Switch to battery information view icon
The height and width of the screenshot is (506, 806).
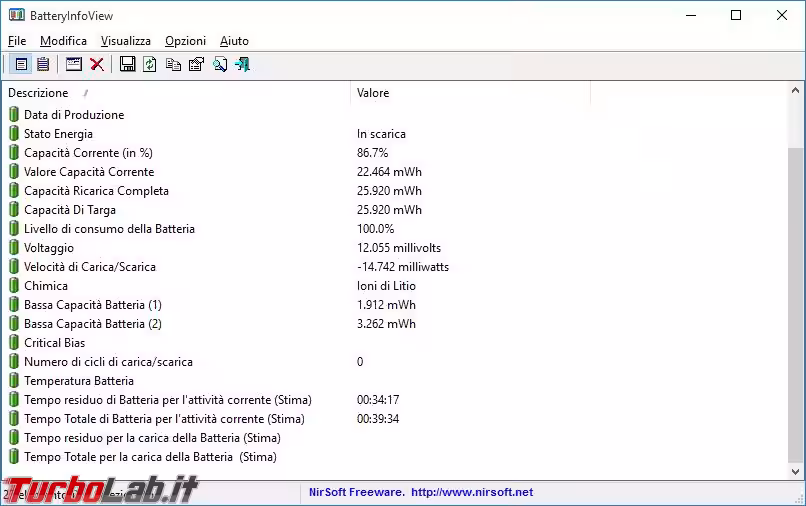[x=21, y=65]
